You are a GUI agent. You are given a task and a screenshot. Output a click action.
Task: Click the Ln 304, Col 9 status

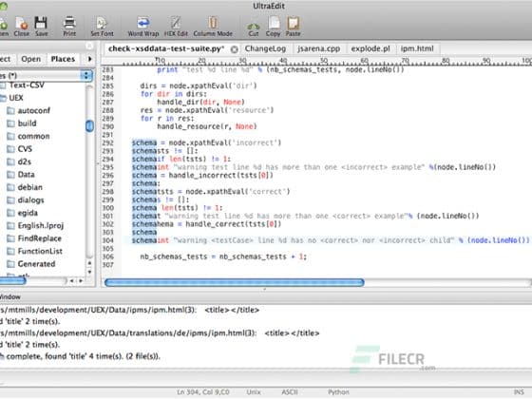(203, 392)
